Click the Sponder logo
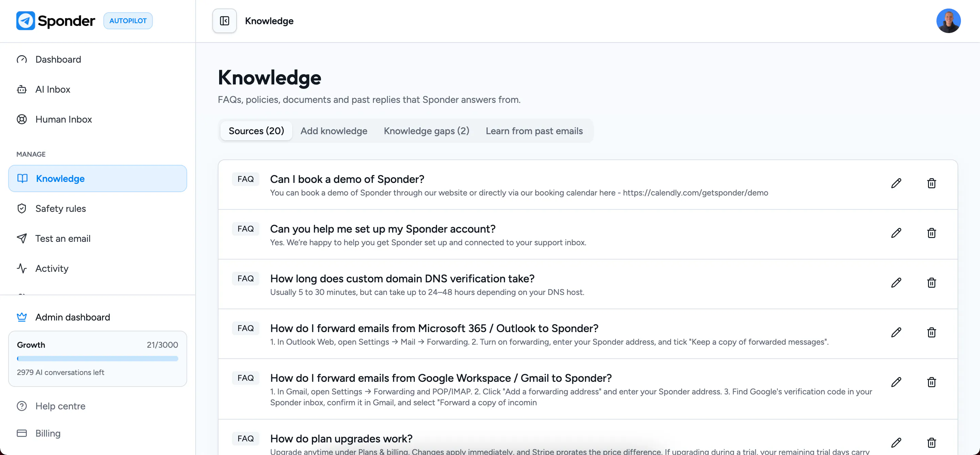Image resolution: width=980 pixels, height=455 pixels. 55,20
